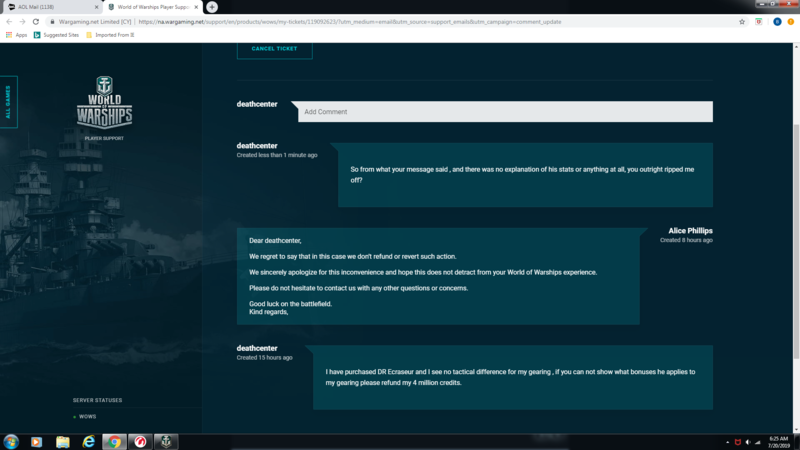Open File Explorer from taskbar
The height and width of the screenshot is (450, 800).
[x=63, y=442]
